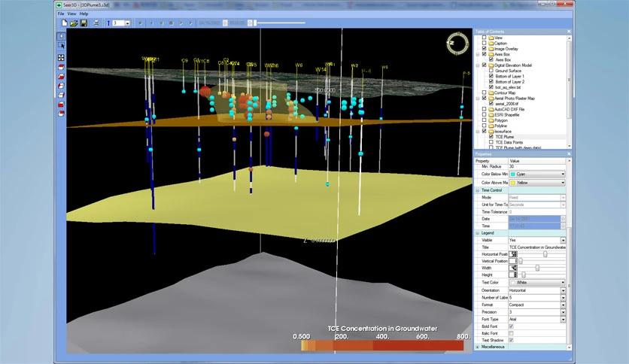629x364 pixels.
Task: Open the Color Below Min Cyan dropdown
Action: pyautogui.click(x=561, y=174)
